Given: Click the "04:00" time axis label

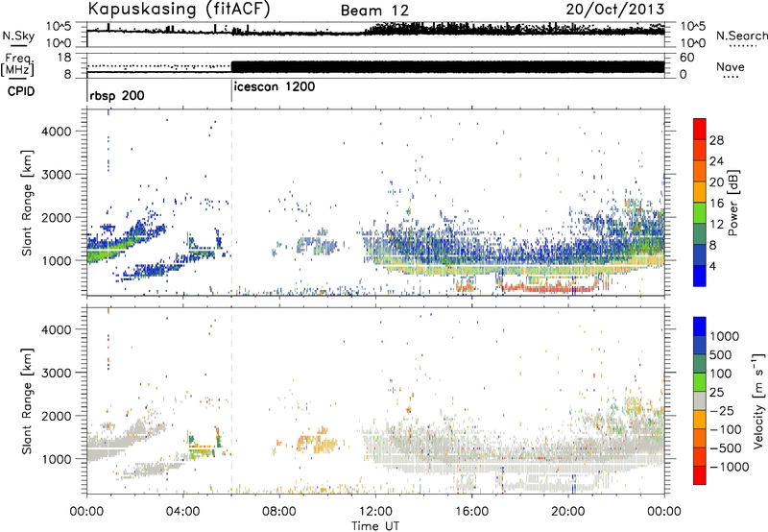Looking at the screenshot, I should pos(183,512).
